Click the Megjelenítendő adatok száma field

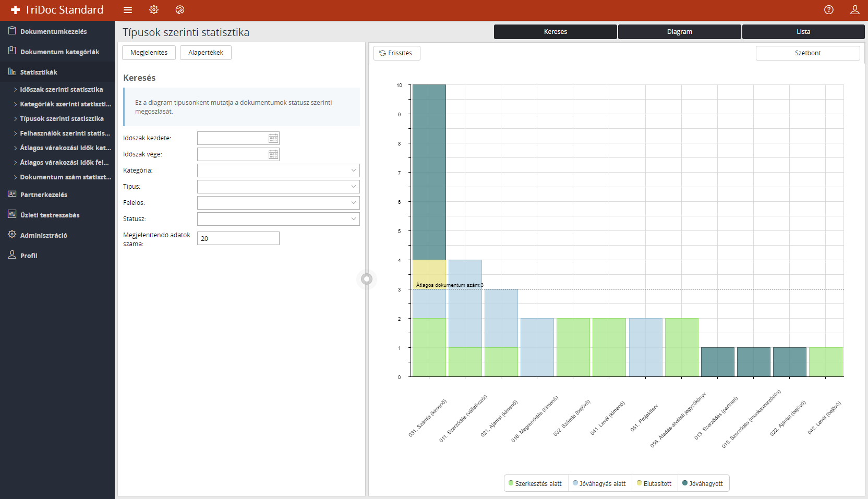[238, 238]
